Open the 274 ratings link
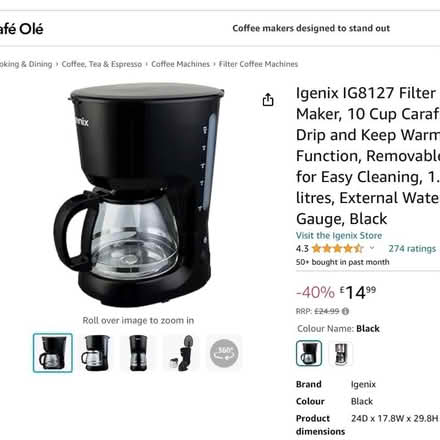 coord(412,249)
